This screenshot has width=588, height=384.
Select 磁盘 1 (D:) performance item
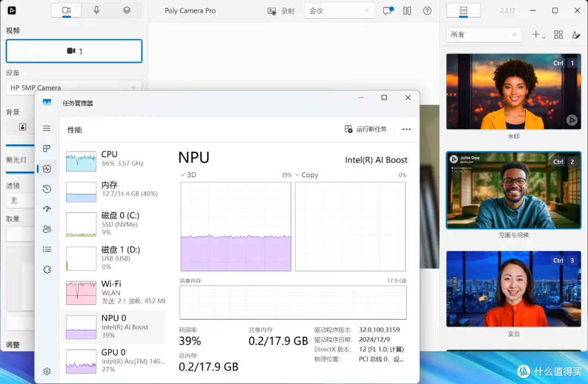pyautogui.click(x=114, y=258)
